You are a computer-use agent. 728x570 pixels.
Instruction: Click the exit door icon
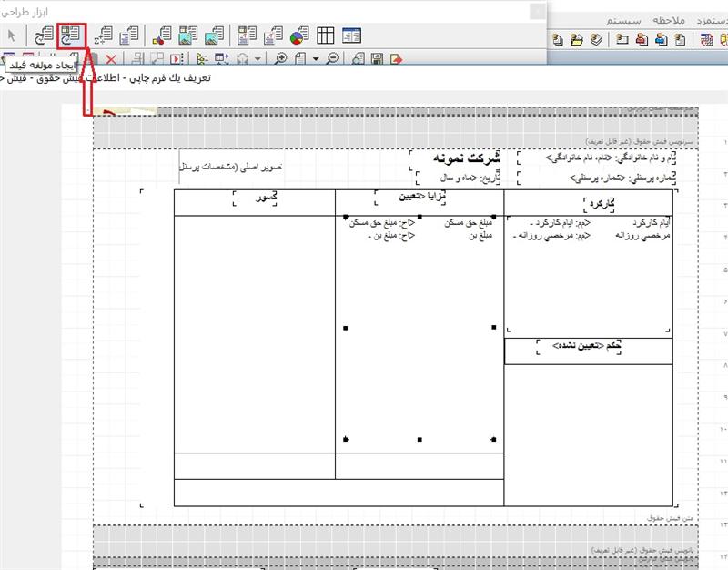pos(396,59)
